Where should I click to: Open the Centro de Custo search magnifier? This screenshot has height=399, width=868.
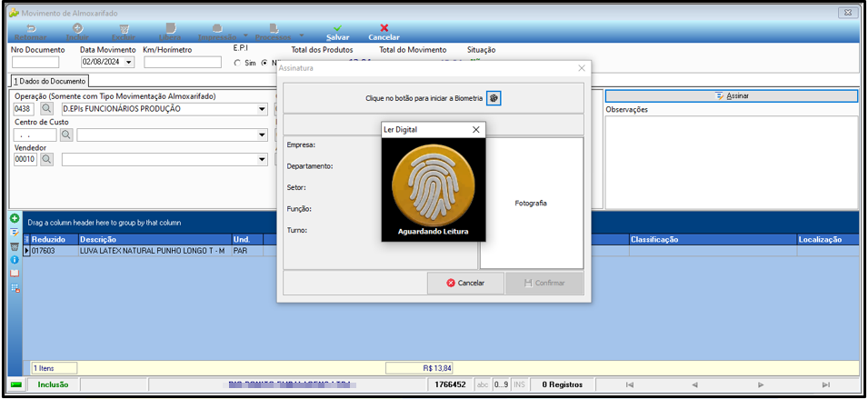(66, 135)
